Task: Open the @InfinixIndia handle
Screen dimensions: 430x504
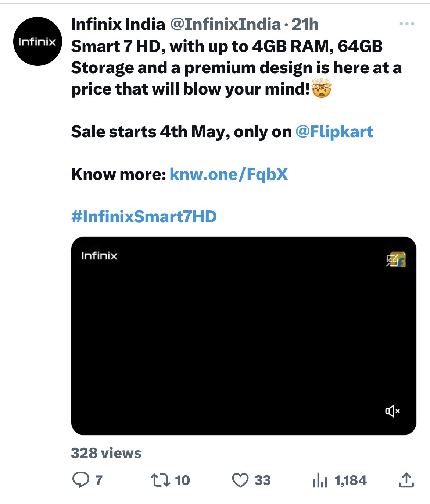Action: coord(225,24)
